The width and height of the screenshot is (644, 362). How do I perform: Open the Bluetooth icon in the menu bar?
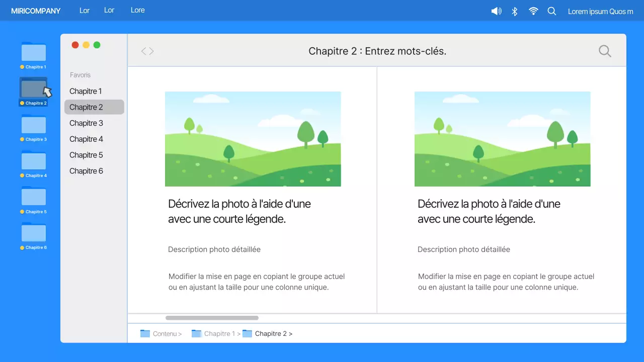tap(515, 11)
